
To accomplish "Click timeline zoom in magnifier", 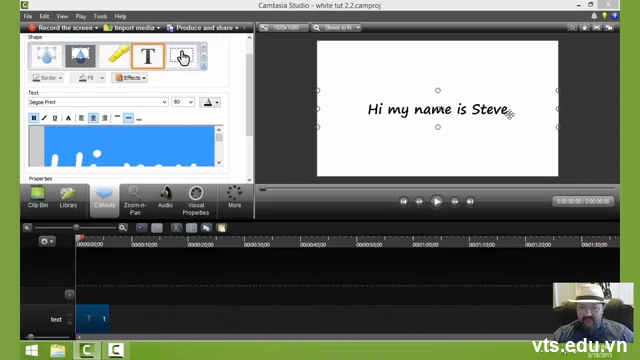I will pos(122,228).
